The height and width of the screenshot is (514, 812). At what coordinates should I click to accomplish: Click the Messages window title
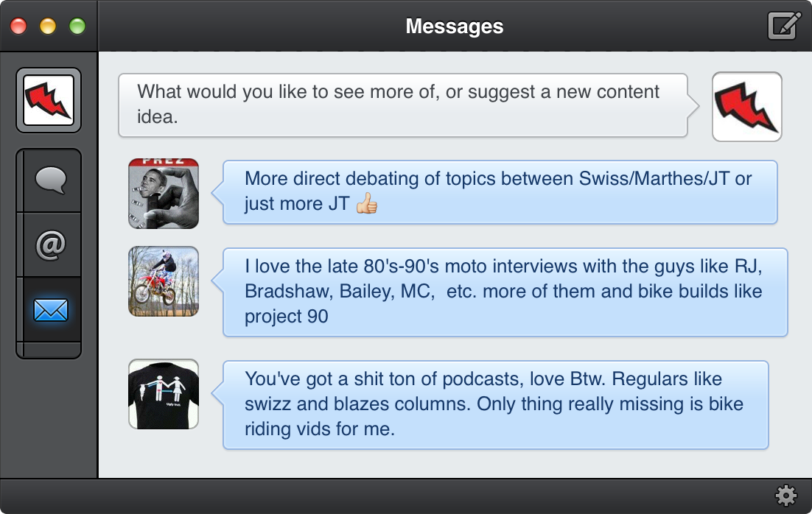pyautogui.click(x=454, y=27)
